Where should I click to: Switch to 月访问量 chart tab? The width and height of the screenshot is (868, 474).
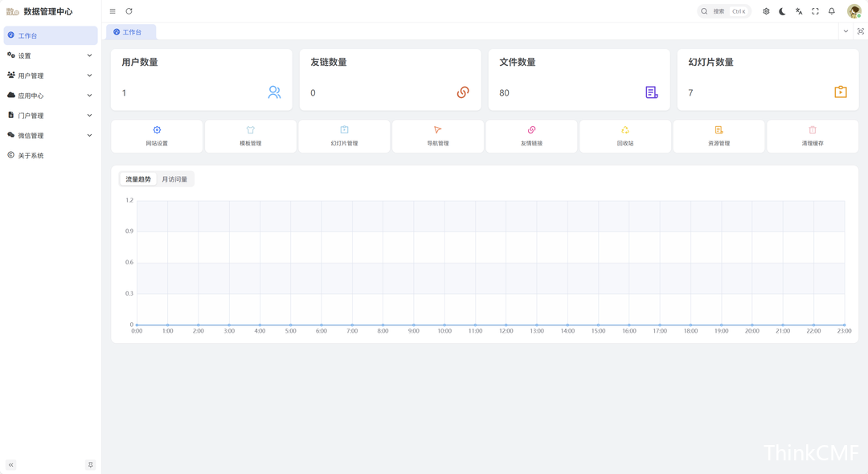(174, 179)
